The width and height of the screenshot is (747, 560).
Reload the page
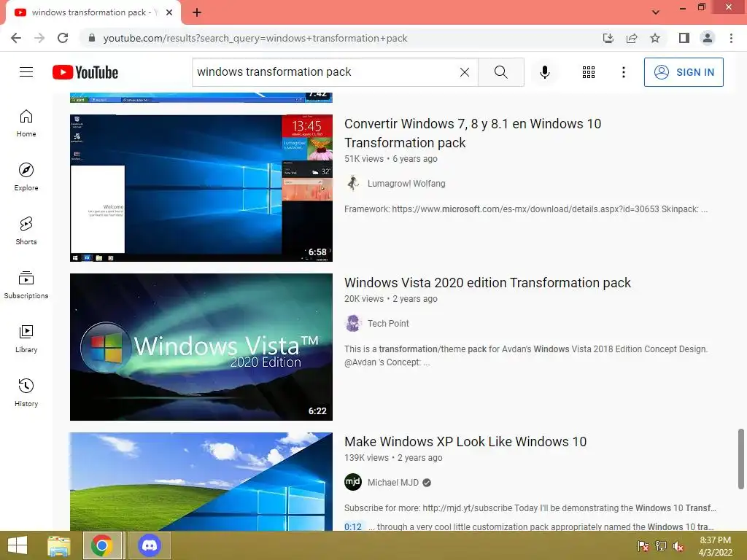(63, 38)
